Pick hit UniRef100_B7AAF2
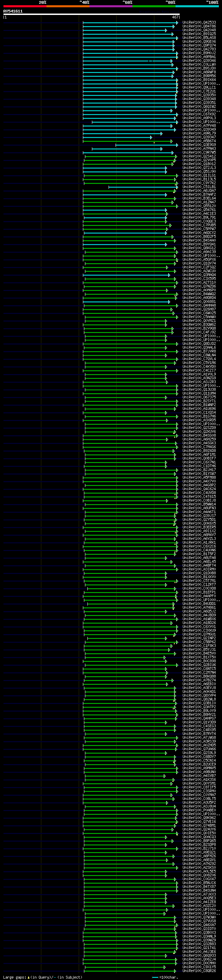The height and width of the screenshot is (980, 222). click(x=199, y=195)
